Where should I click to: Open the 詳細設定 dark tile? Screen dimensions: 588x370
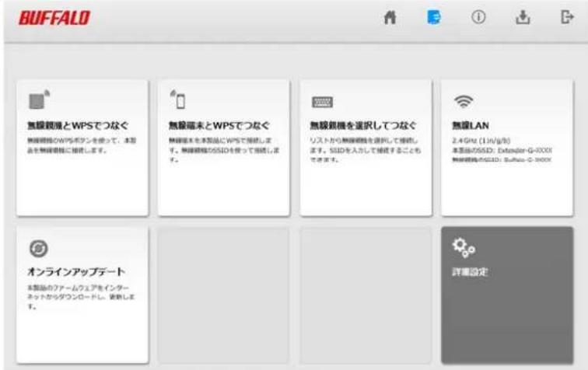coord(507,295)
